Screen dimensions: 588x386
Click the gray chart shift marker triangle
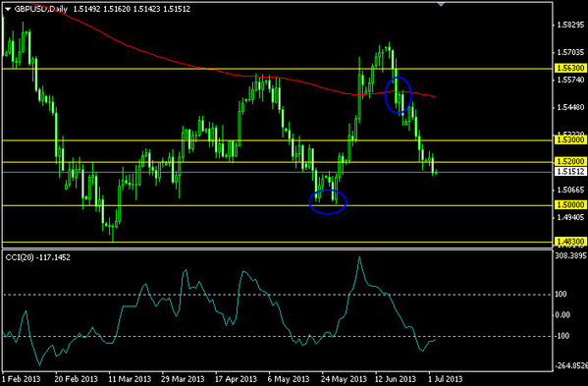click(x=441, y=5)
